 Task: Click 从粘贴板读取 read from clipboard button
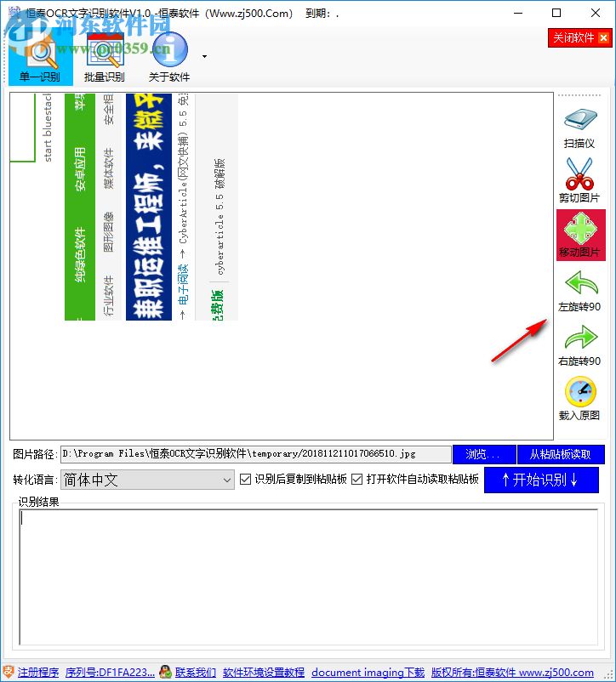click(561, 454)
